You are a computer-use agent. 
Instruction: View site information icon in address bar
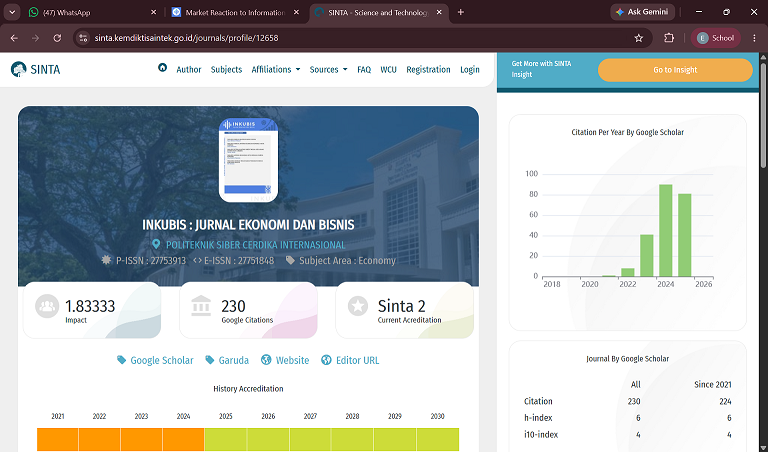click(x=83, y=38)
